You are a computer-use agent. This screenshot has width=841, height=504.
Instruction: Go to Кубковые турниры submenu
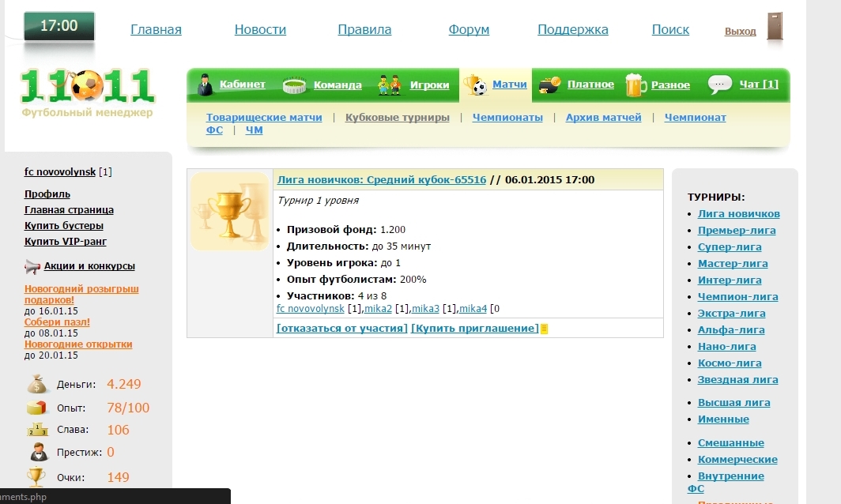[x=397, y=118]
